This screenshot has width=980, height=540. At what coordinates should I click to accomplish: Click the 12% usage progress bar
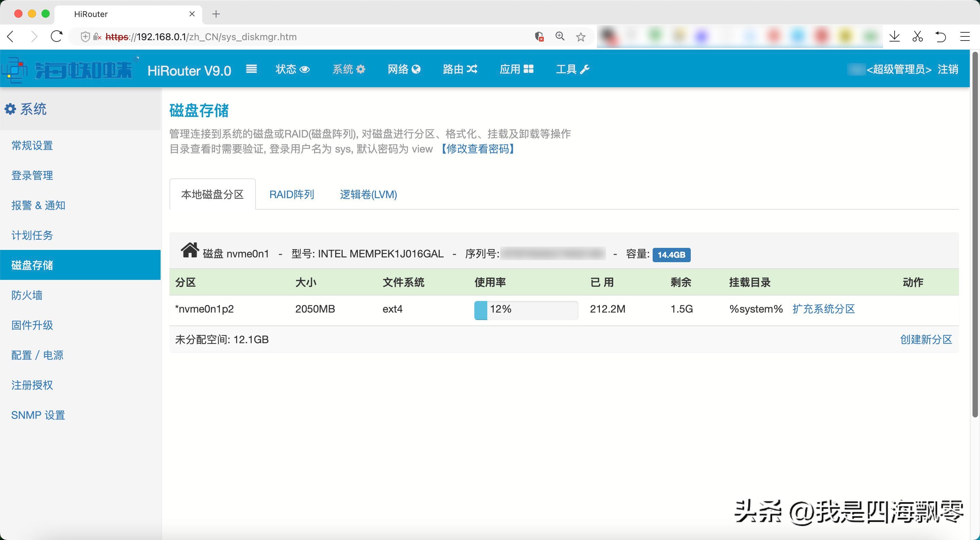click(526, 309)
